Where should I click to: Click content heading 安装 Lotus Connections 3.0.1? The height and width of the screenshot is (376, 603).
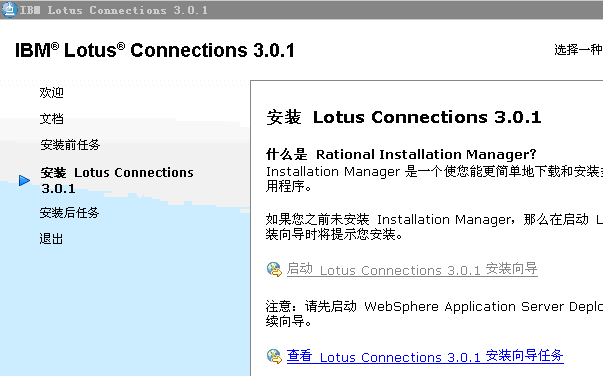pos(404,117)
